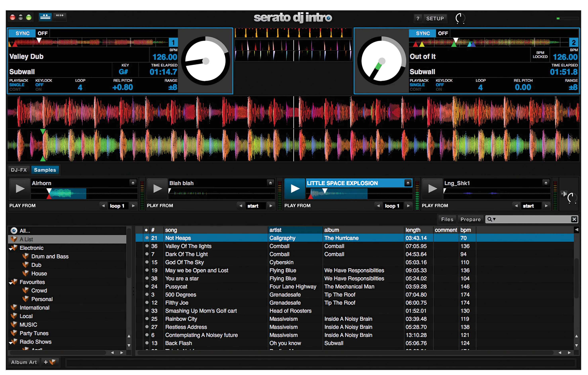Set deck 1 playback to CONT
Screen dimensions: 588x375
click(x=15, y=89)
